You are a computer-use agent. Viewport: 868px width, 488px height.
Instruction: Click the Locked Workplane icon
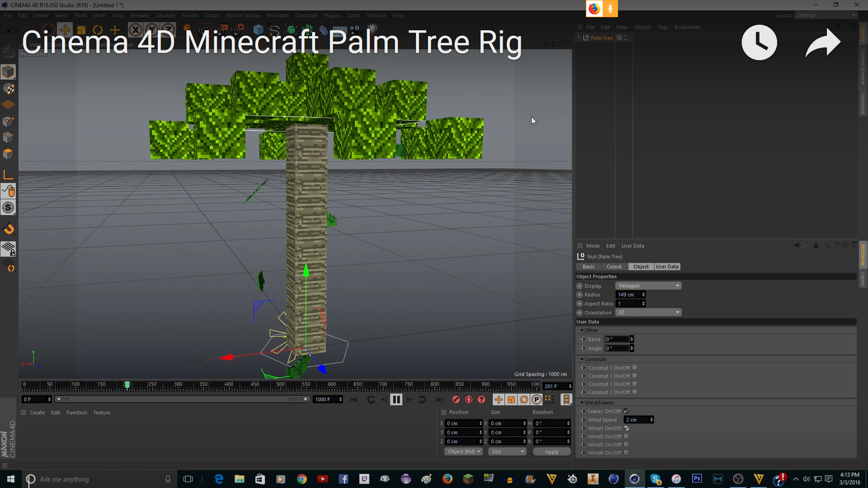(8, 249)
